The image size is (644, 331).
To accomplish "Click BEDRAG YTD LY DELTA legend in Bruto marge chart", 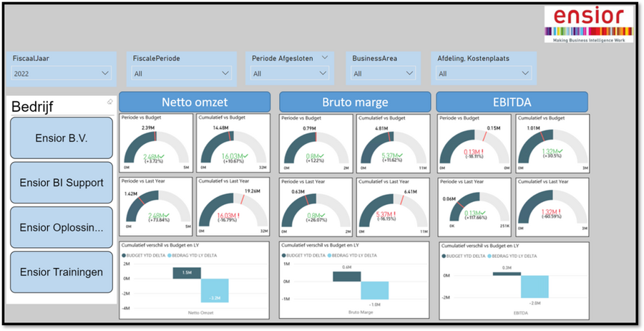I will [x=352, y=255].
